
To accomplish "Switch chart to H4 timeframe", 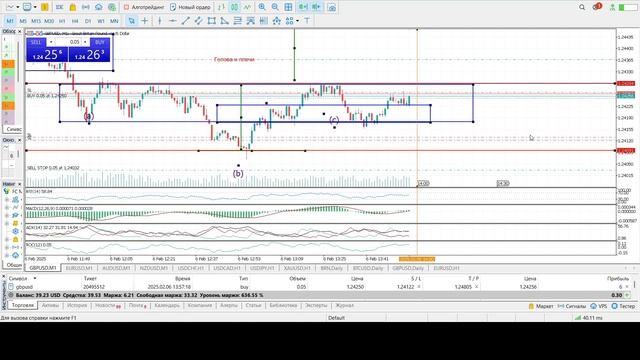I will 75,21.
